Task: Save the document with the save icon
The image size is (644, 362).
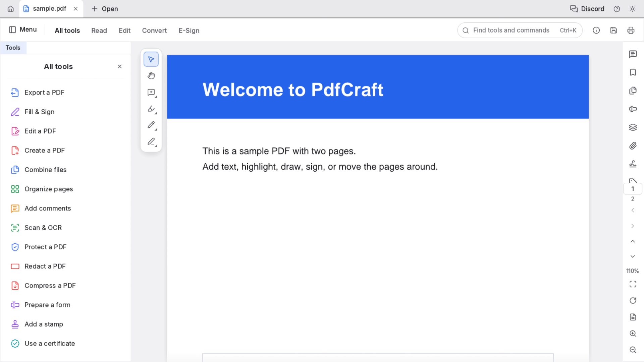Action: tap(613, 31)
